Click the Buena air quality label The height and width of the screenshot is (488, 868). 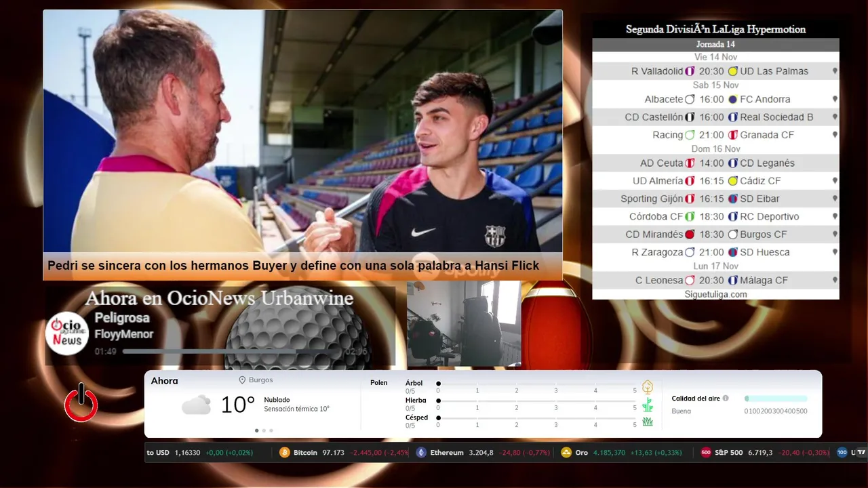(x=681, y=411)
